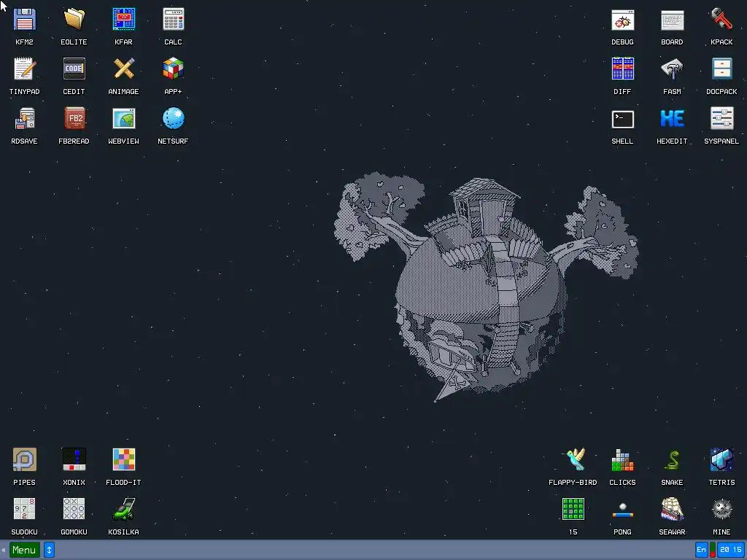747x560 pixels.
Task: Launch the SYSPANEL settings icon
Action: pos(721,119)
